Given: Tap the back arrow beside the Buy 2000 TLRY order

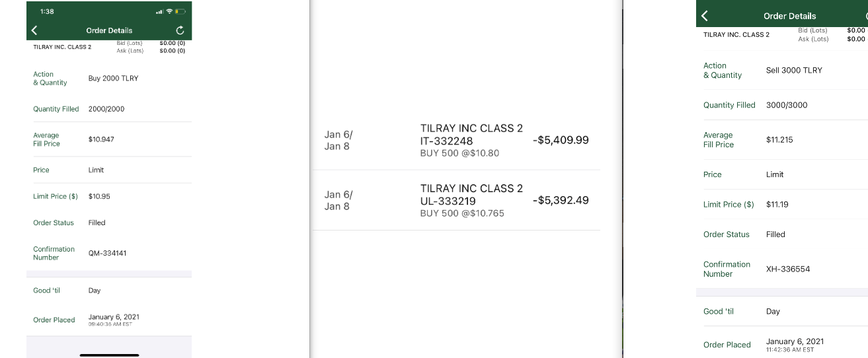Looking at the screenshot, I should click(x=34, y=30).
